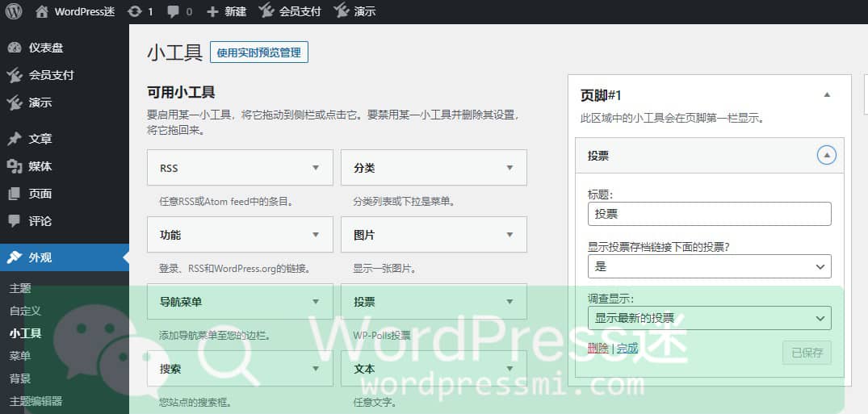Collapse the 投票 widget with circled arrow
868x414 pixels.
click(826, 156)
